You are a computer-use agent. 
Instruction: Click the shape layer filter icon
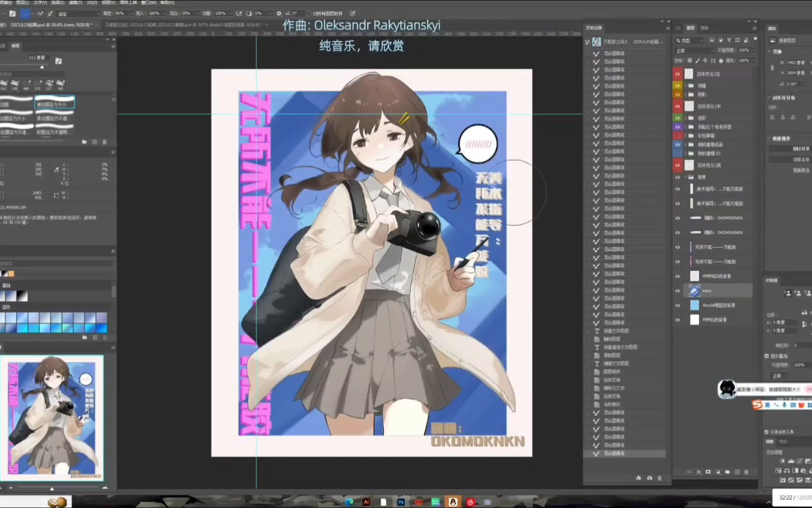[x=738, y=40]
